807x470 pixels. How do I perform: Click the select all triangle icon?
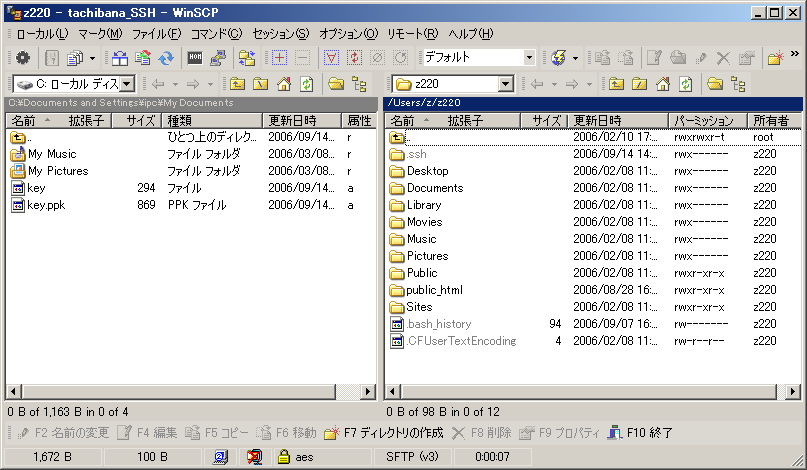pyautogui.click(x=331, y=58)
